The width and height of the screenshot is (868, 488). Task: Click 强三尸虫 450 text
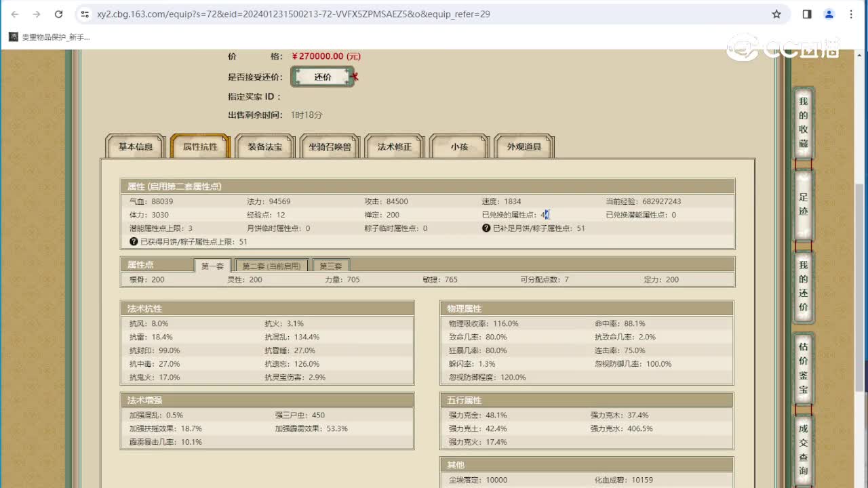point(300,415)
